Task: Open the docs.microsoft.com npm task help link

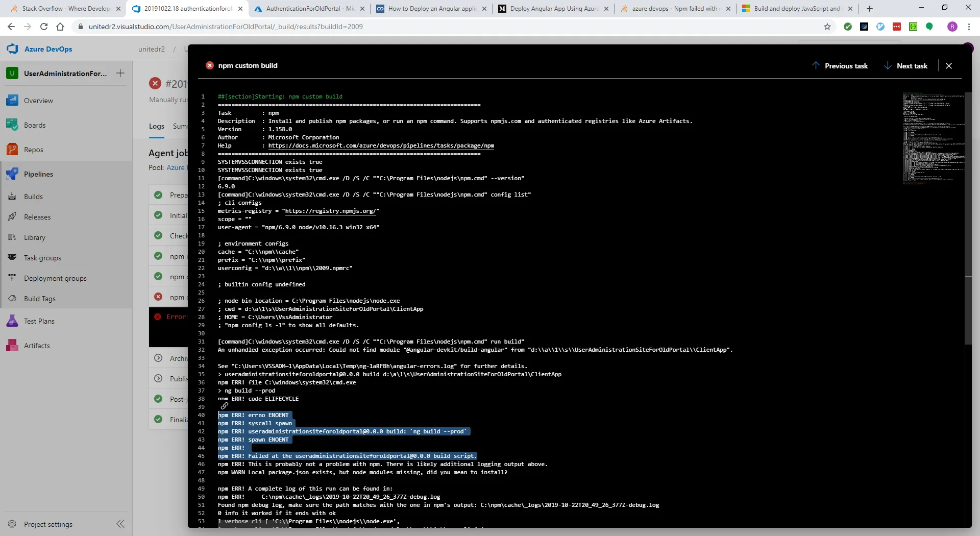Action: coord(381,145)
